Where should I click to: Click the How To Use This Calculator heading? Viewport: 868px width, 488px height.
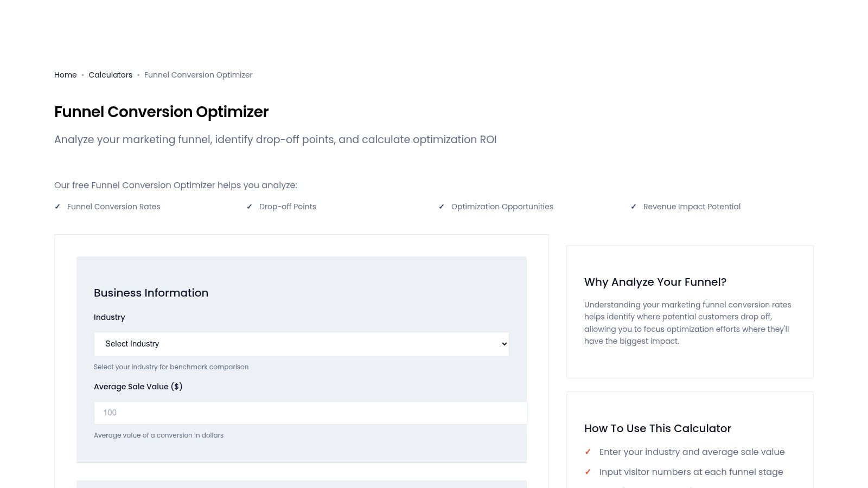(658, 428)
